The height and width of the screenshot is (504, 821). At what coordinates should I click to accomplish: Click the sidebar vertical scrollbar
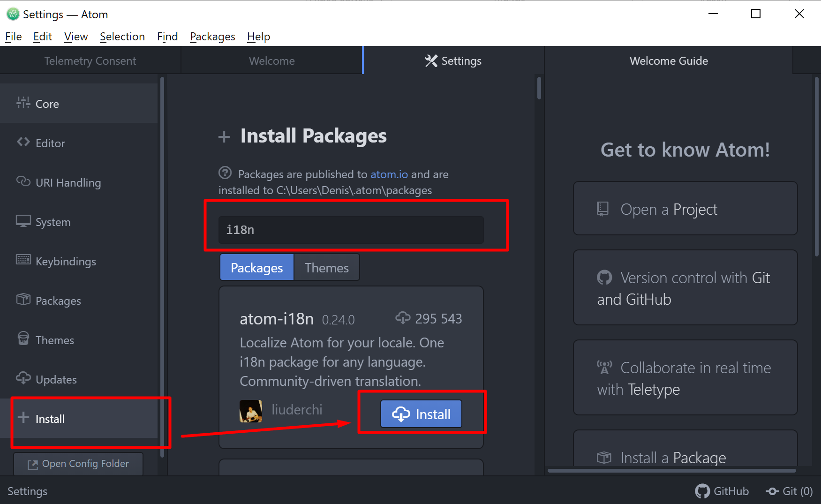[162, 266]
